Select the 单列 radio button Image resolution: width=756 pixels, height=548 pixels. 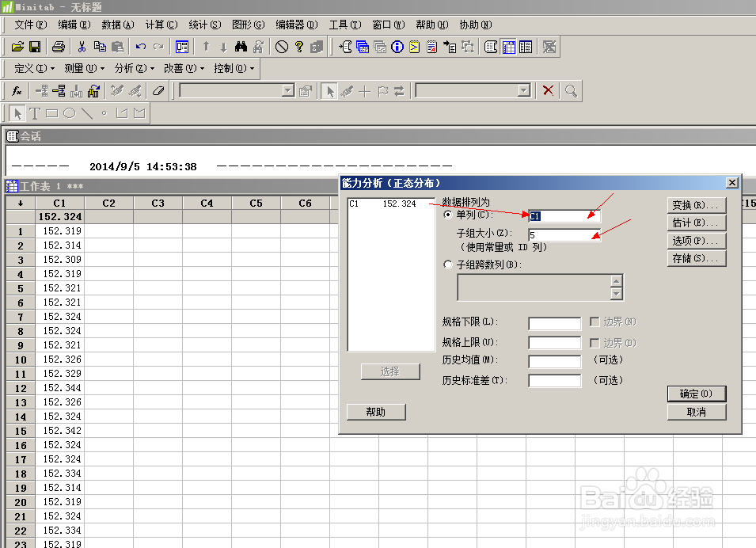449,215
